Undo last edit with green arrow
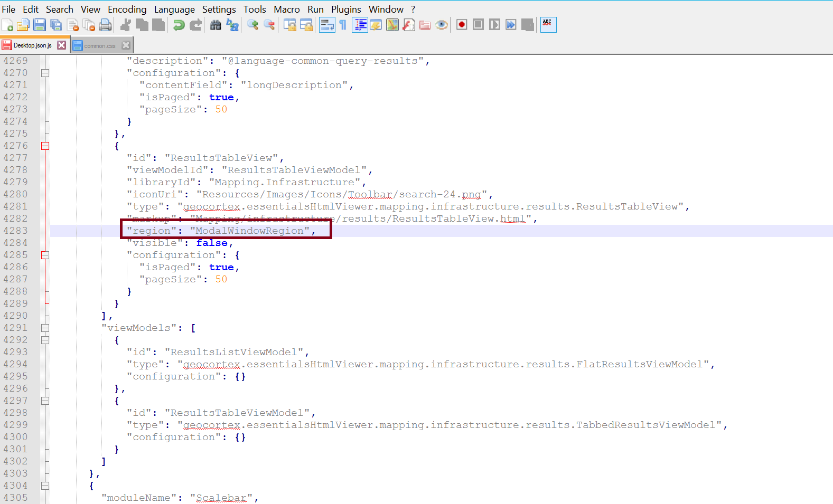The height and width of the screenshot is (504, 833). pos(179,25)
